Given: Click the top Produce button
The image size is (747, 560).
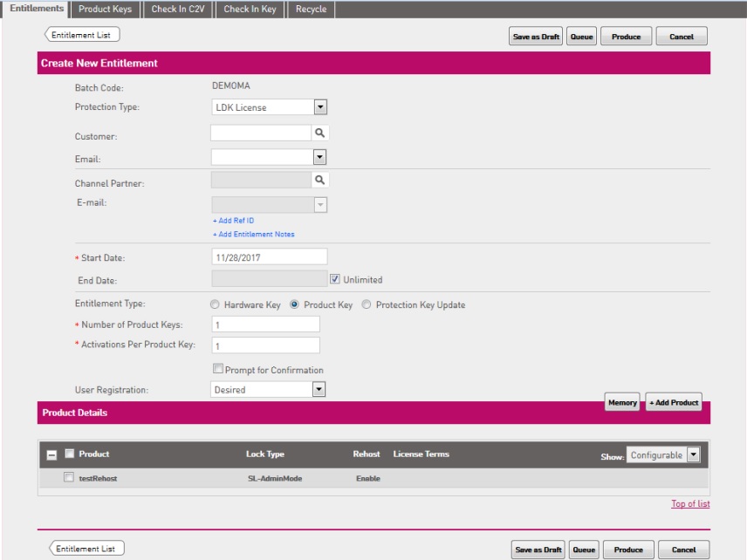Looking at the screenshot, I should [626, 37].
